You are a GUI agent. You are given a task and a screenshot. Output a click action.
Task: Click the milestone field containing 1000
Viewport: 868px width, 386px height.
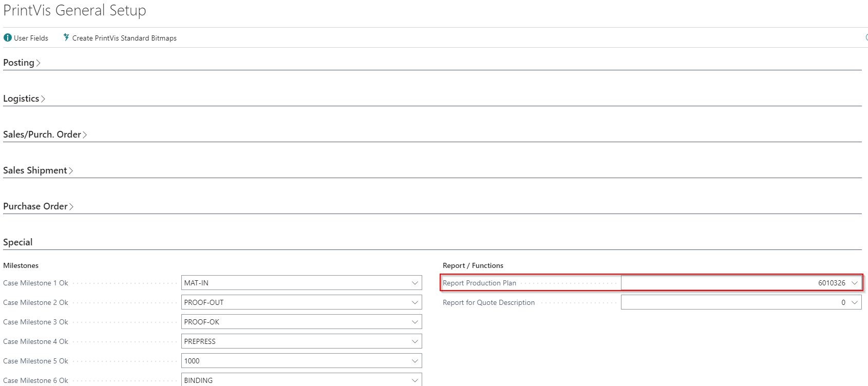(x=301, y=361)
